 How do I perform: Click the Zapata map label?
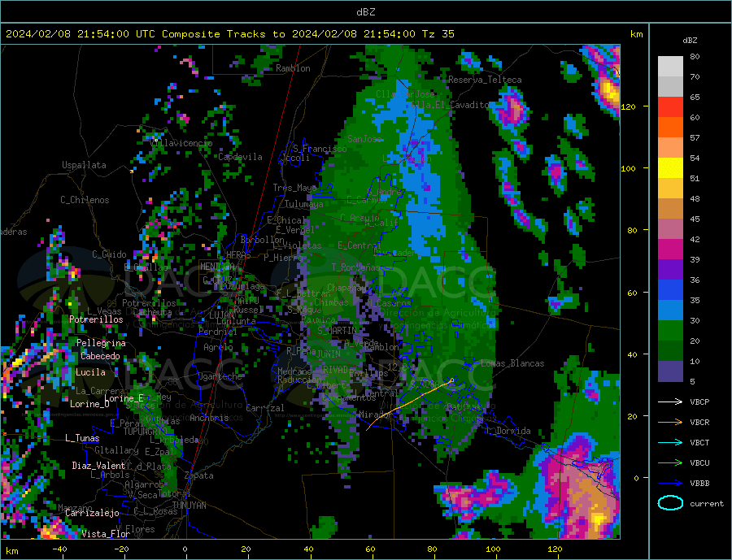199,475
